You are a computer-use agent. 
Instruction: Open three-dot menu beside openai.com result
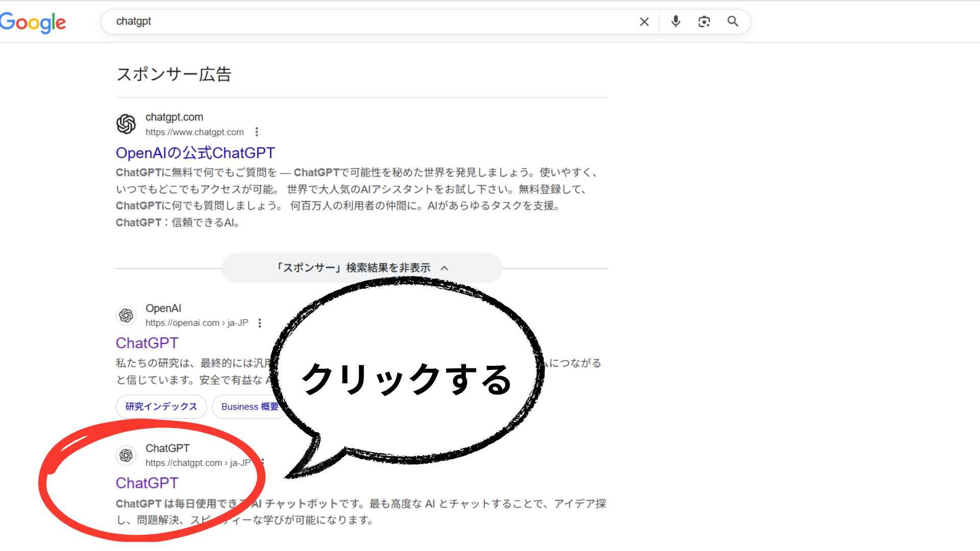coord(260,323)
